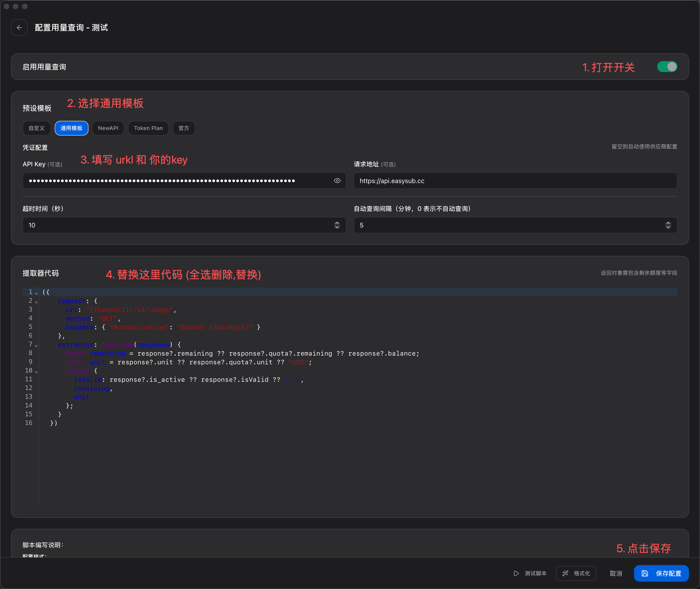Go back using the arrow button
700x589 pixels.
19,28
